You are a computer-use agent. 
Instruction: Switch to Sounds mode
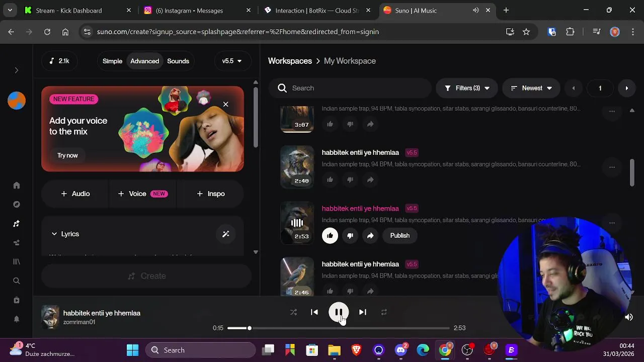pyautogui.click(x=178, y=61)
